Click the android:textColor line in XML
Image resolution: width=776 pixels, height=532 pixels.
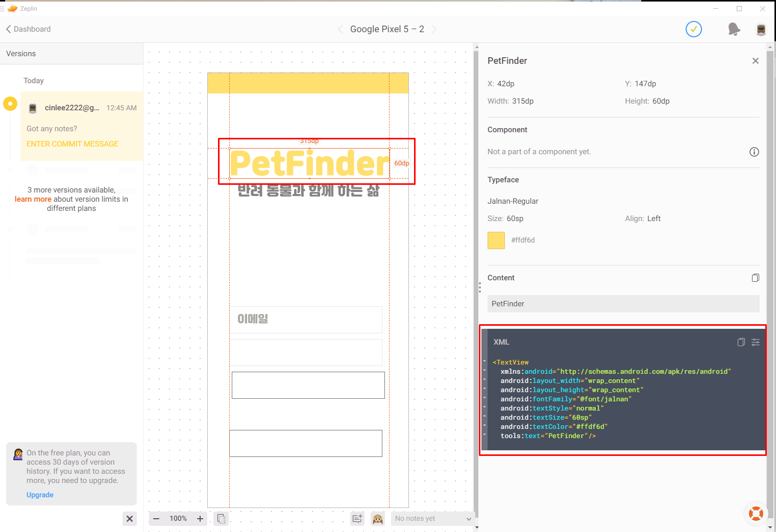tap(554, 427)
